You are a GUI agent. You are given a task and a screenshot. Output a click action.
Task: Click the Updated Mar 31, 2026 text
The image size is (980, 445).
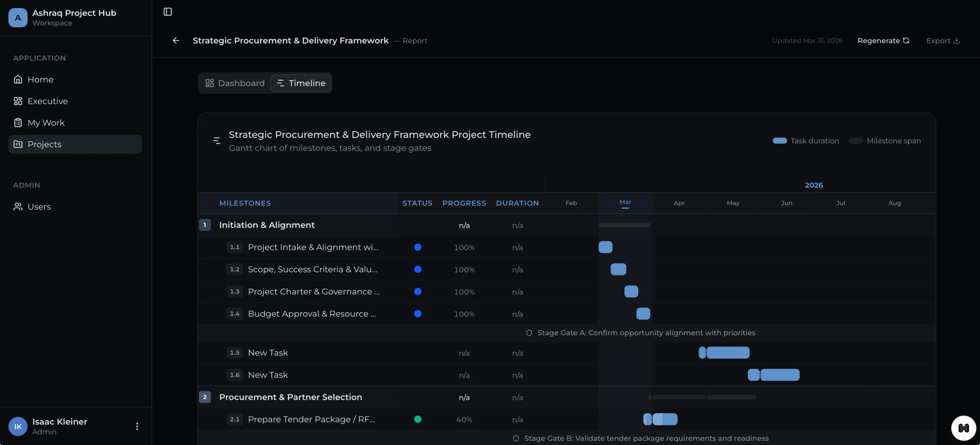click(807, 41)
